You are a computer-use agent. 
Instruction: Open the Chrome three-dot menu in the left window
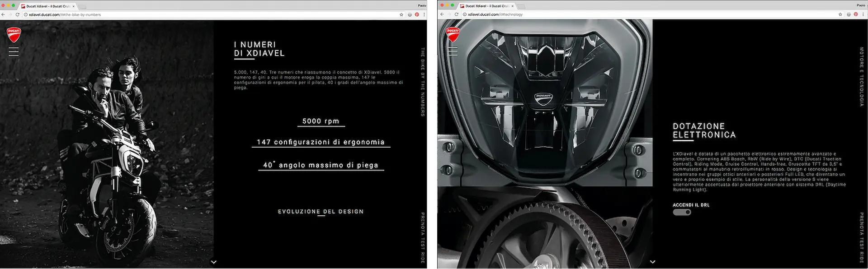click(x=424, y=14)
